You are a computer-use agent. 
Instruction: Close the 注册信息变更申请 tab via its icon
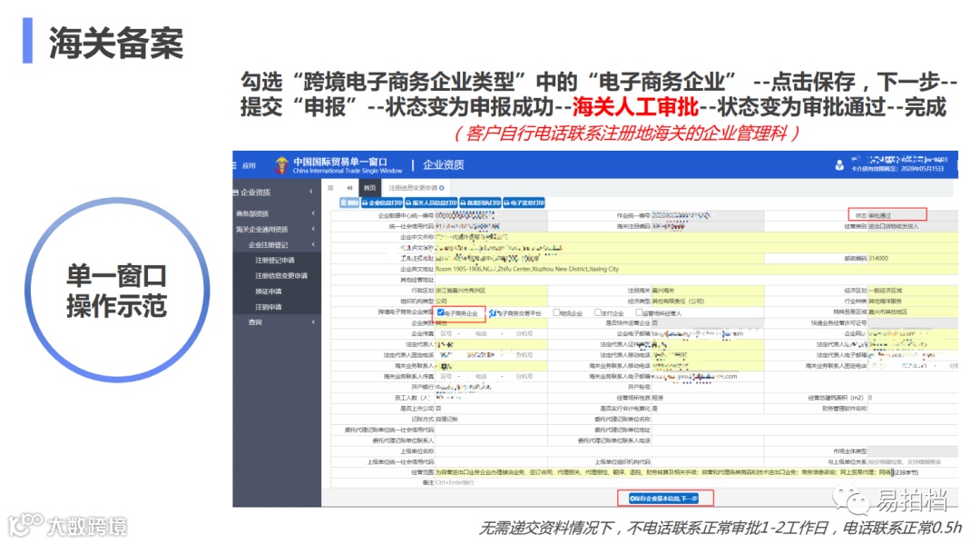point(442,188)
